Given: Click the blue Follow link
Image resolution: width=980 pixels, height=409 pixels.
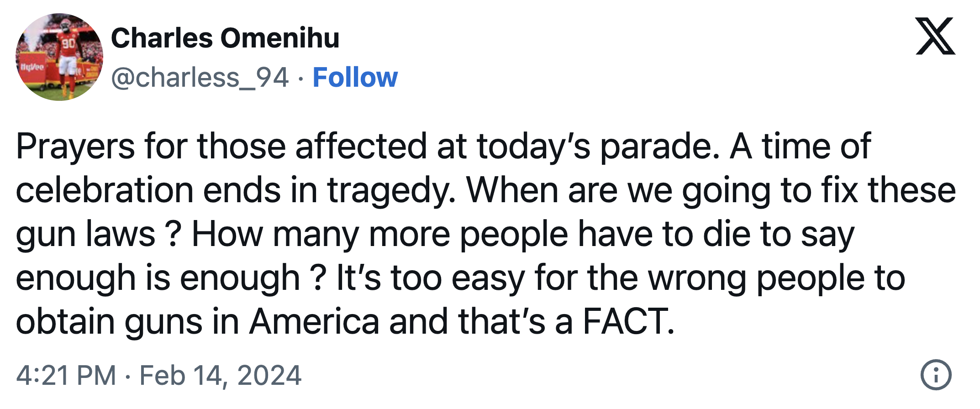Looking at the screenshot, I should tap(355, 77).
